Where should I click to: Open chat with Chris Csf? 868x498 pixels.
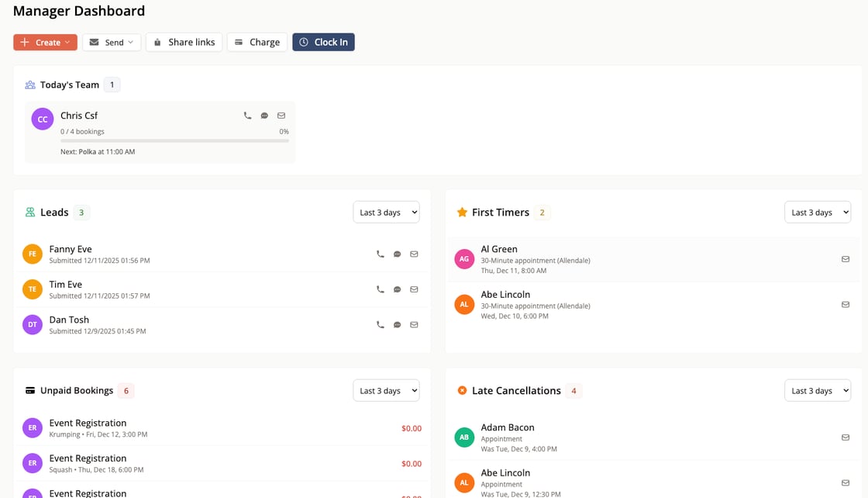(x=264, y=116)
